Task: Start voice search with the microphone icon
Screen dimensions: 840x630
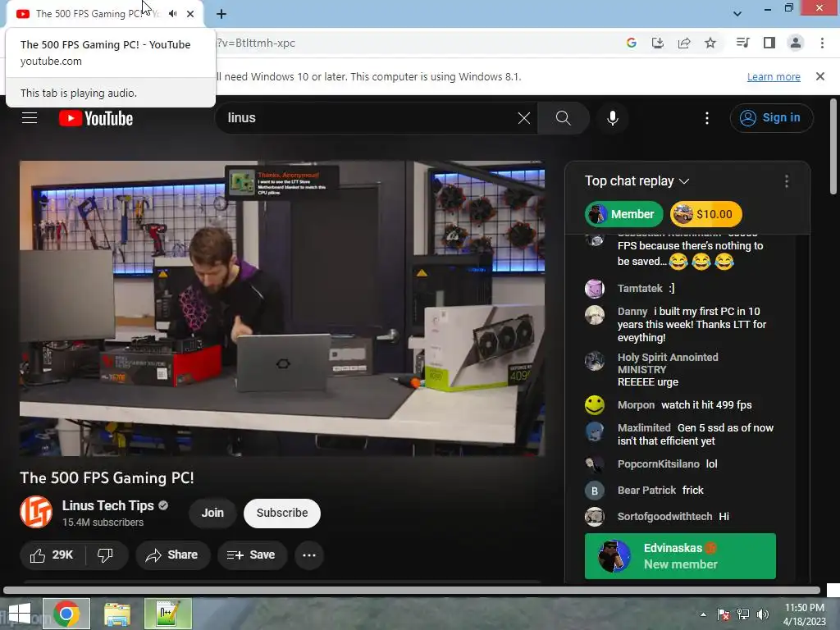Action: pos(613,118)
